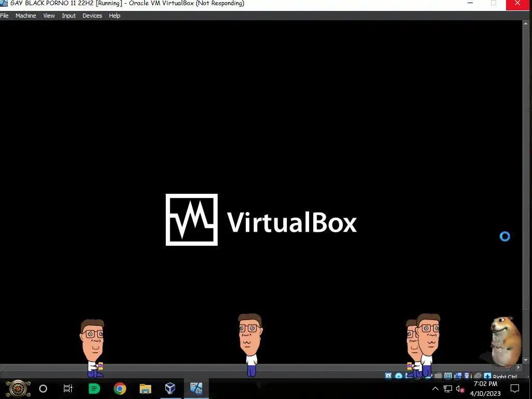Open the Devices menu
Screen dimensions: 532x399
pyautogui.click(x=92, y=16)
